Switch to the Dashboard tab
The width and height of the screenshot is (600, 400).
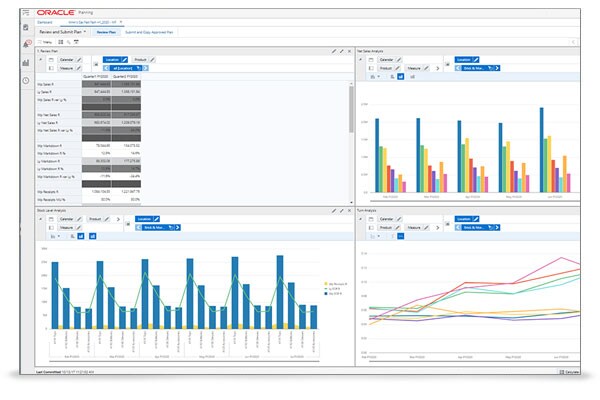45,22
